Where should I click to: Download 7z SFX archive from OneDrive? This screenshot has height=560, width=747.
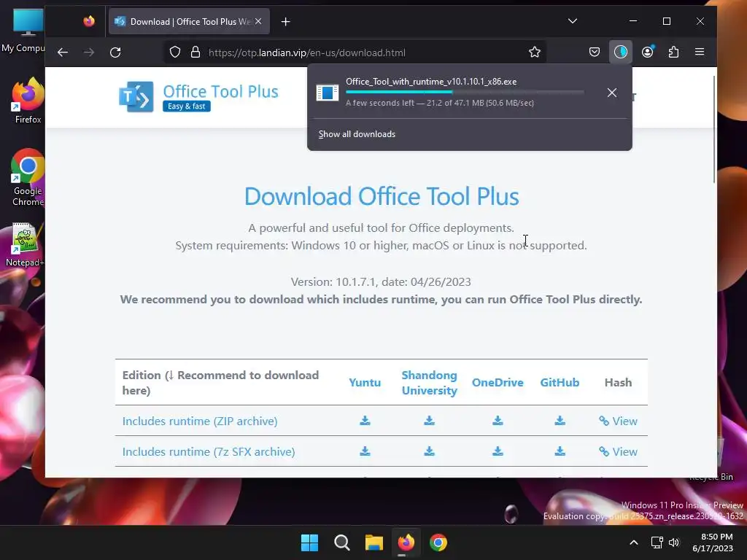(498, 451)
